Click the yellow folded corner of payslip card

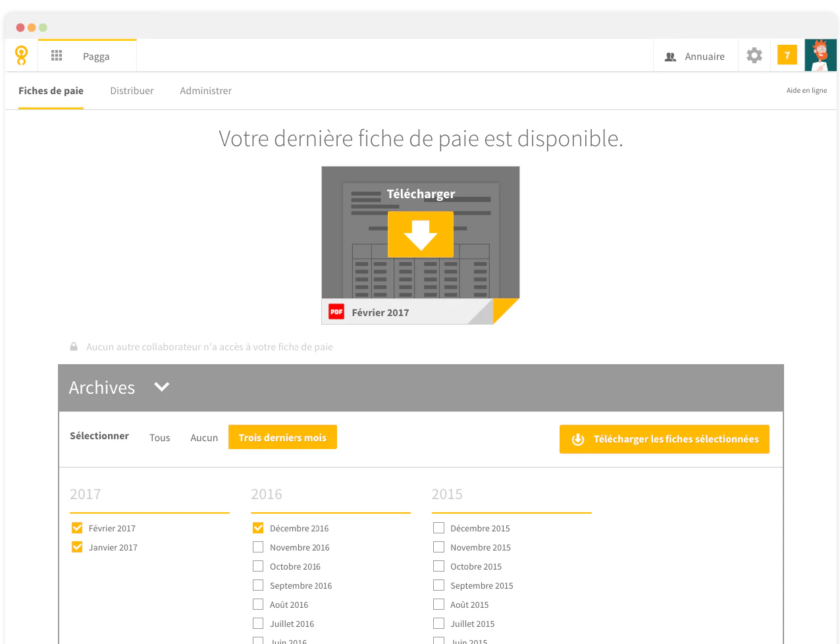pyautogui.click(x=503, y=308)
